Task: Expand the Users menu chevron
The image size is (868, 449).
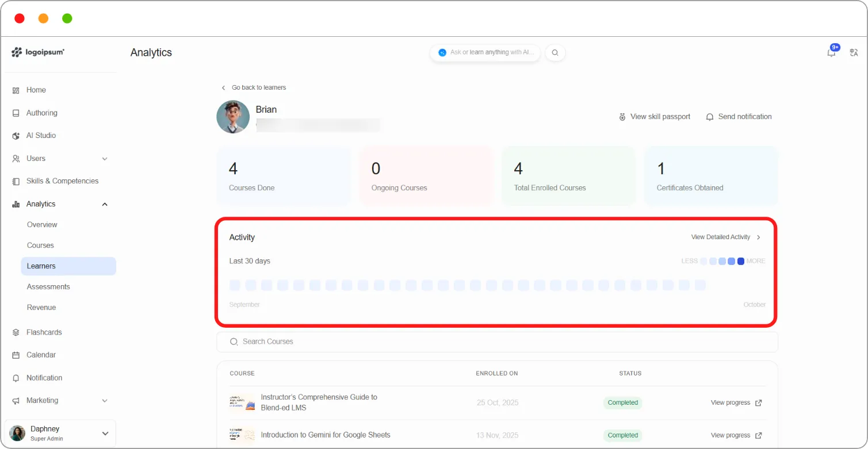Action: click(105, 159)
